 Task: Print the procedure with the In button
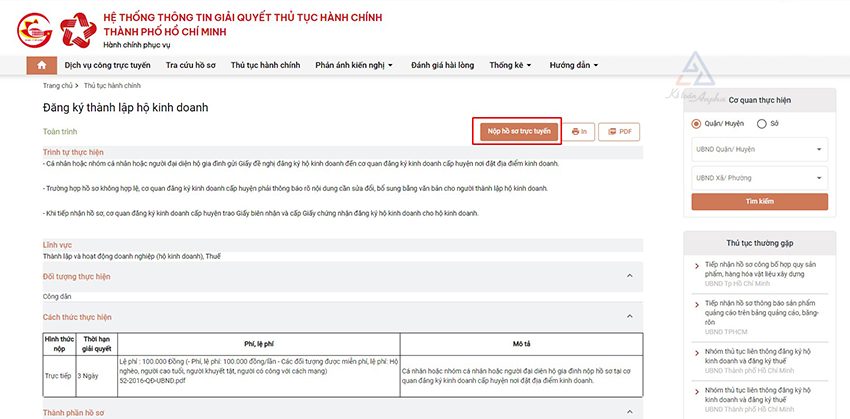(578, 131)
